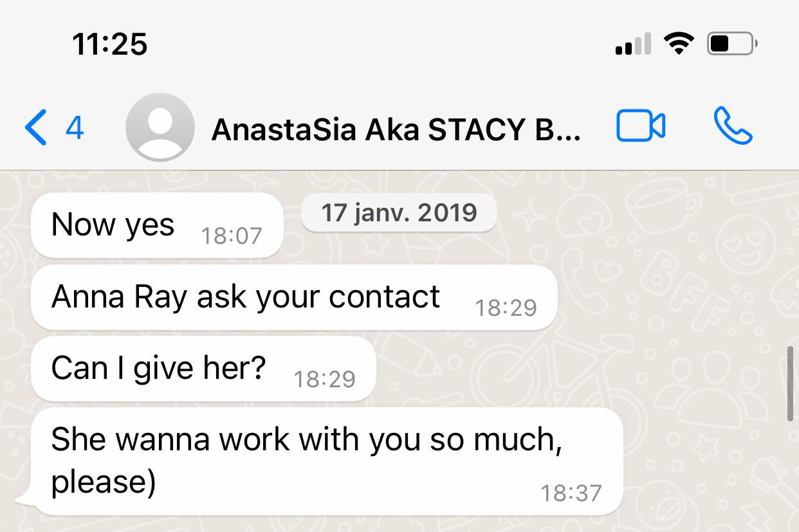Select the "She wanna work with you" message
The image size is (799, 532).
(327, 461)
